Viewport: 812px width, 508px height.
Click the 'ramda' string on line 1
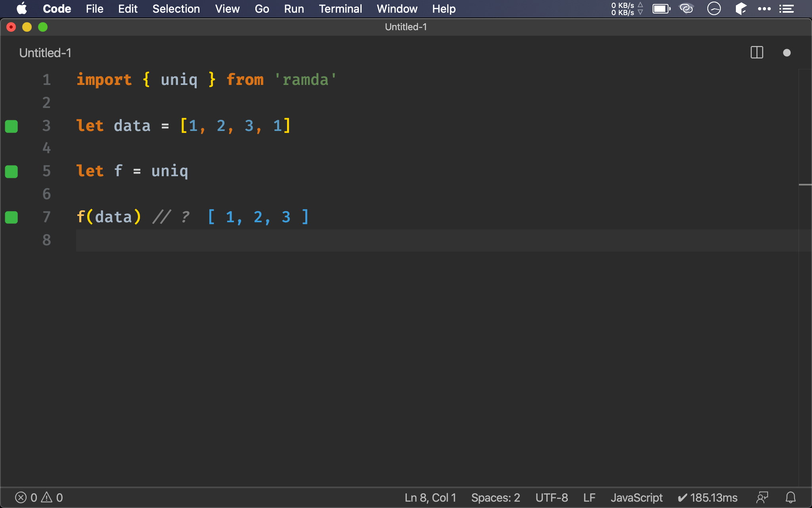point(305,80)
